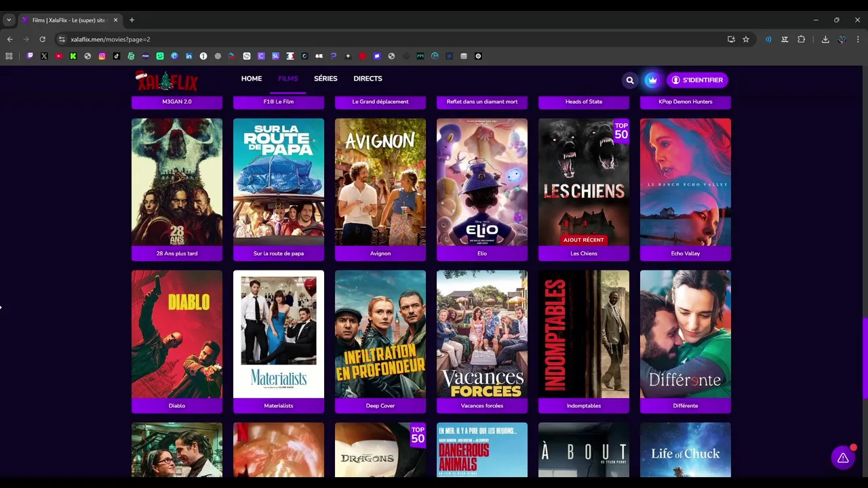Open the browser apps grid icon
The width and height of the screenshot is (868, 488).
tap(9, 56)
